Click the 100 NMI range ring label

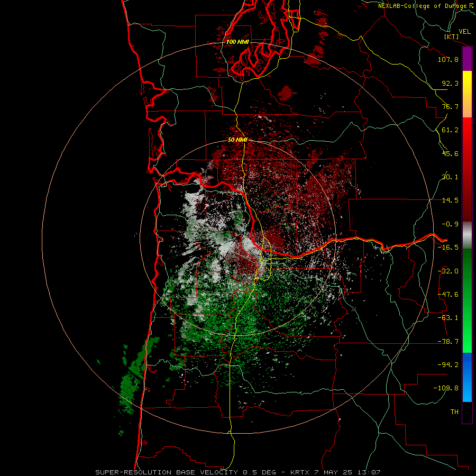pyautogui.click(x=237, y=42)
